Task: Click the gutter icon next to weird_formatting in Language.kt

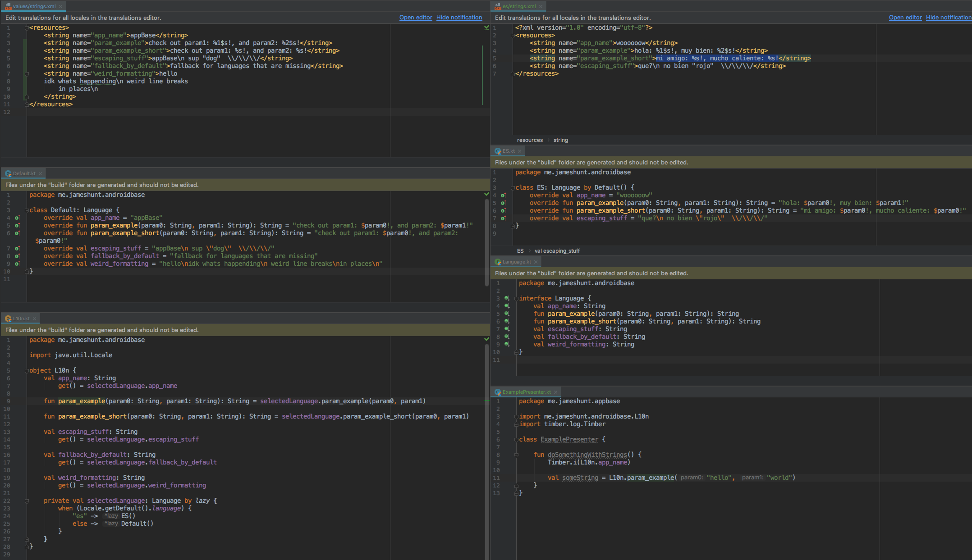Action: [x=507, y=344]
